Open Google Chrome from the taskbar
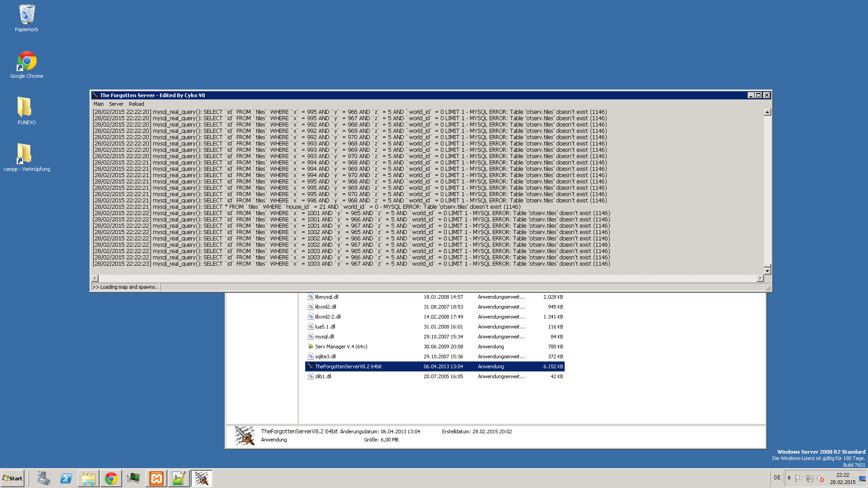This screenshot has width=868, height=488. click(x=111, y=479)
